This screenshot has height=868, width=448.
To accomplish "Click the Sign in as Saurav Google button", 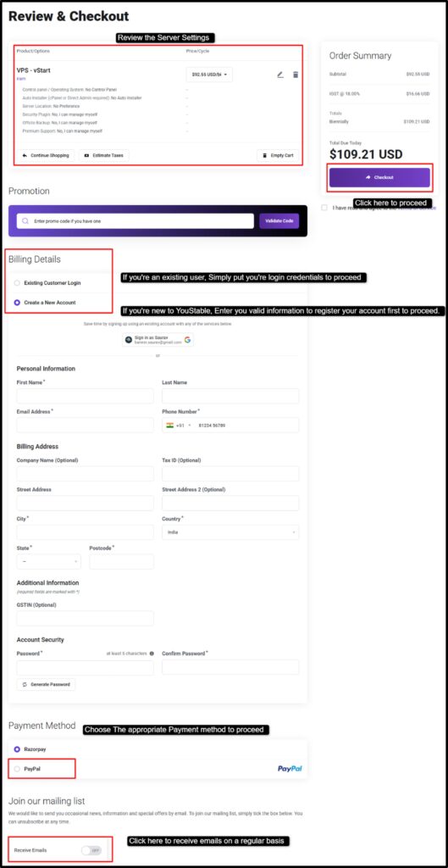I will (158, 340).
